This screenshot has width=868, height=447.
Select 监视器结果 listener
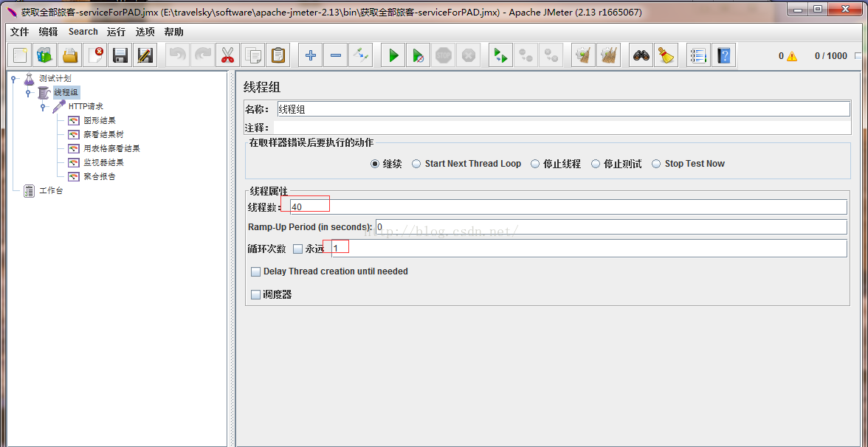(x=103, y=162)
